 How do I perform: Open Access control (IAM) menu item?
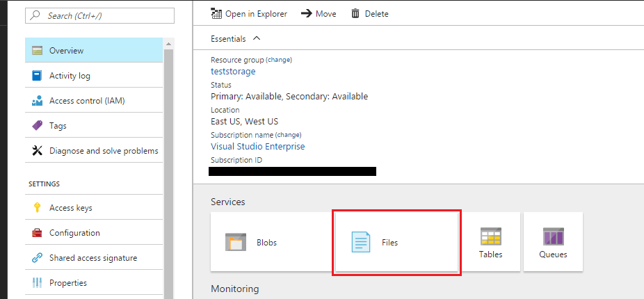pos(94,101)
